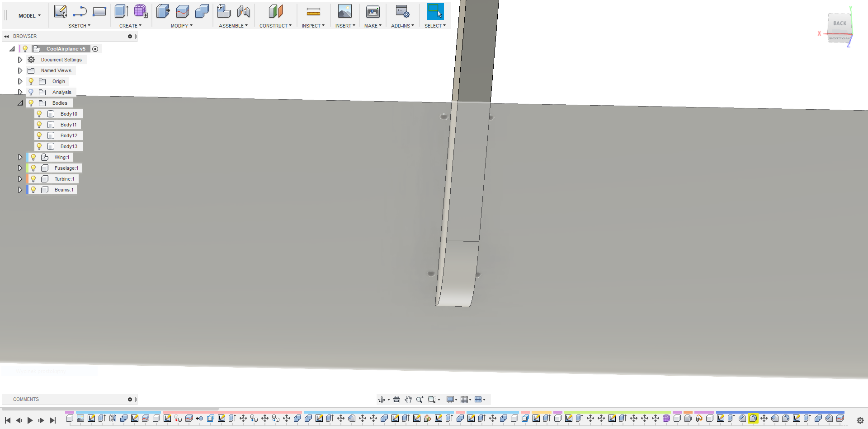This screenshot has height=429, width=868.
Task: Open the INSPECT menu
Action: (x=313, y=26)
